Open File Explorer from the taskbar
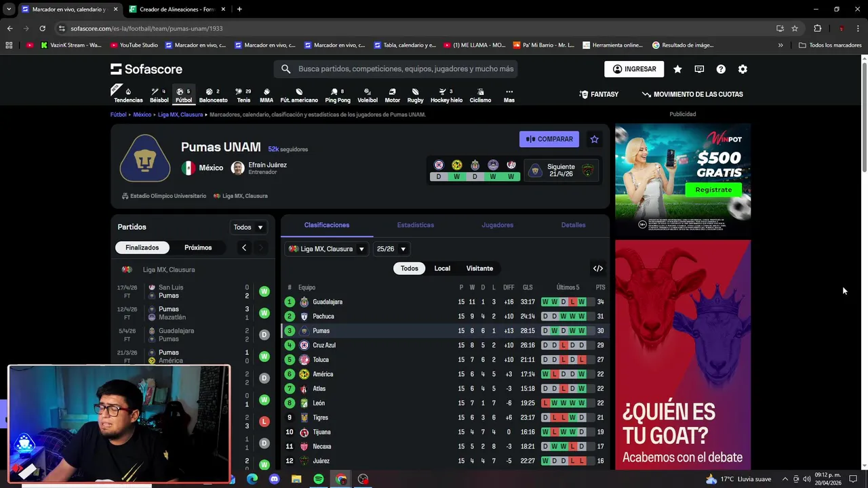The image size is (868, 488). [296, 479]
